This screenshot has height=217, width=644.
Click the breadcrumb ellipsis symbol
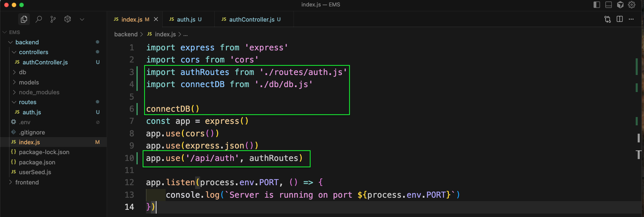tap(185, 34)
